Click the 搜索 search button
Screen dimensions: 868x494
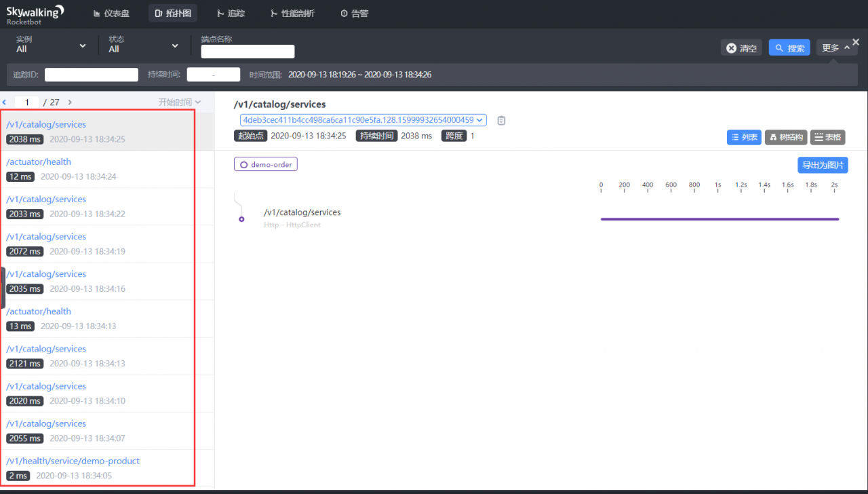[x=789, y=48]
